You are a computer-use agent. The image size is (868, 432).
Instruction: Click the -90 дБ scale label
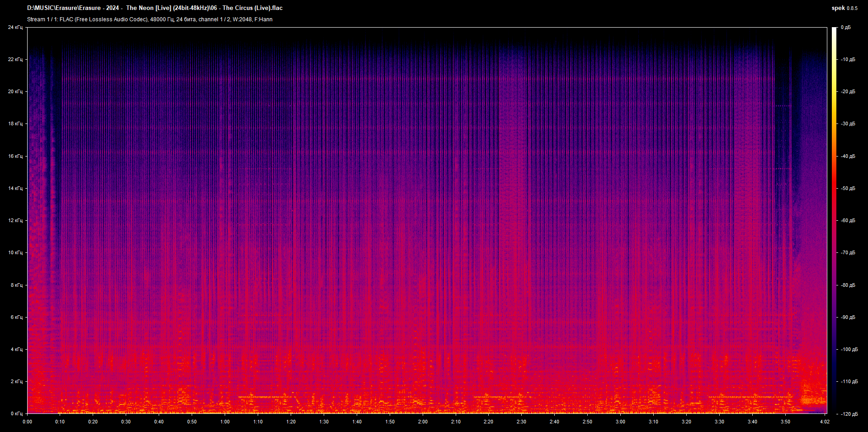tap(848, 318)
